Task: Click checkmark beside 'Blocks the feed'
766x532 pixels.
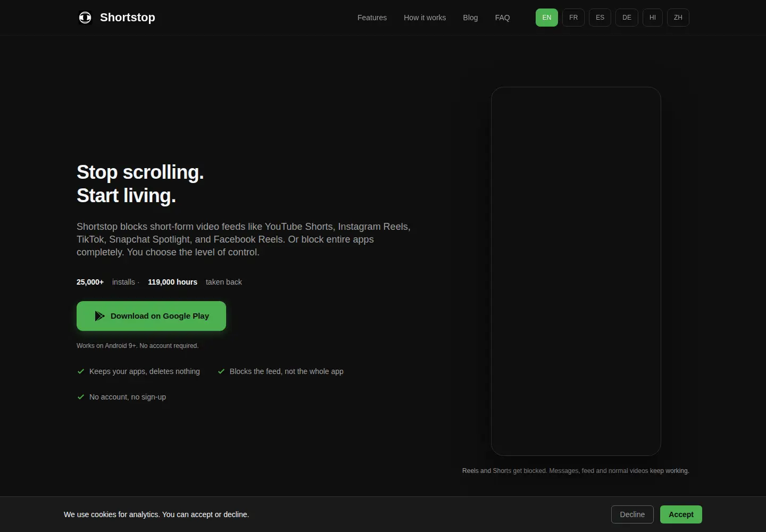Action: 221,371
